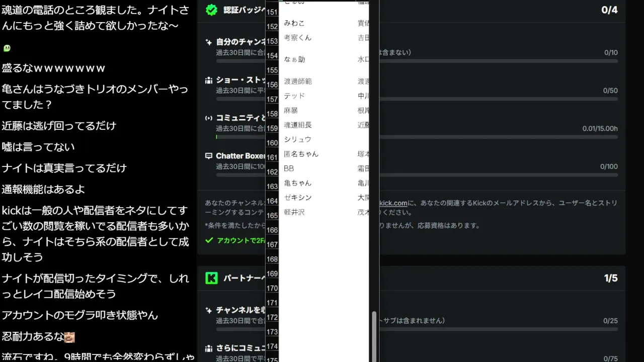The image size is (644, 362).
Task: Click chat message 盛るなｗｗｗｗｗｗｗ
Action: (x=53, y=68)
